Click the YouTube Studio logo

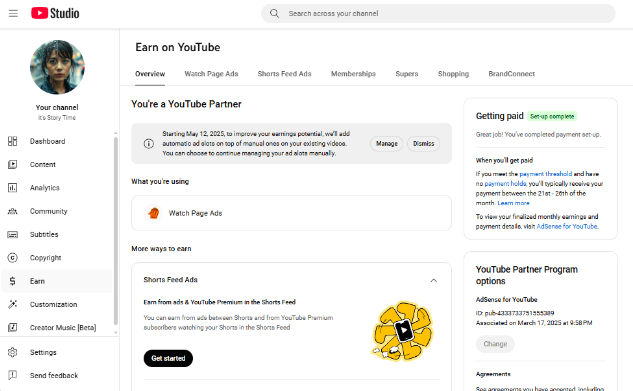pos(55,13)
